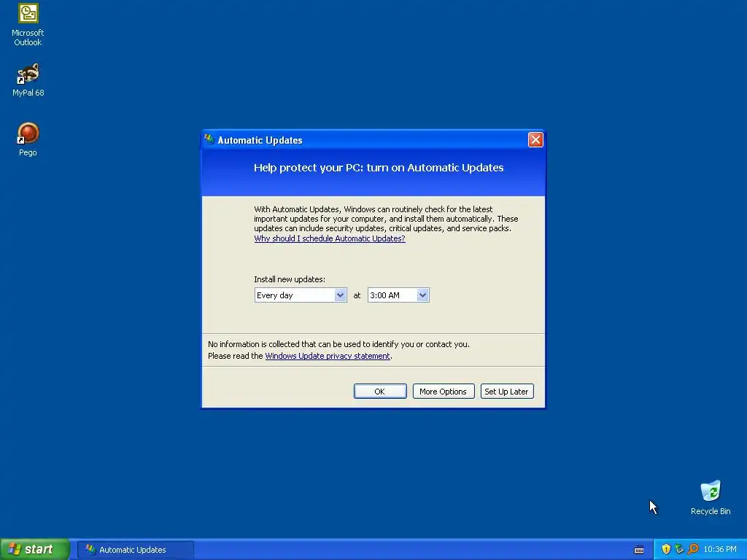Click the taskbar clock showing 10:36 PM
Viewport: 747px width, 560px height.
pyautogui.click(x=720, y=550)
